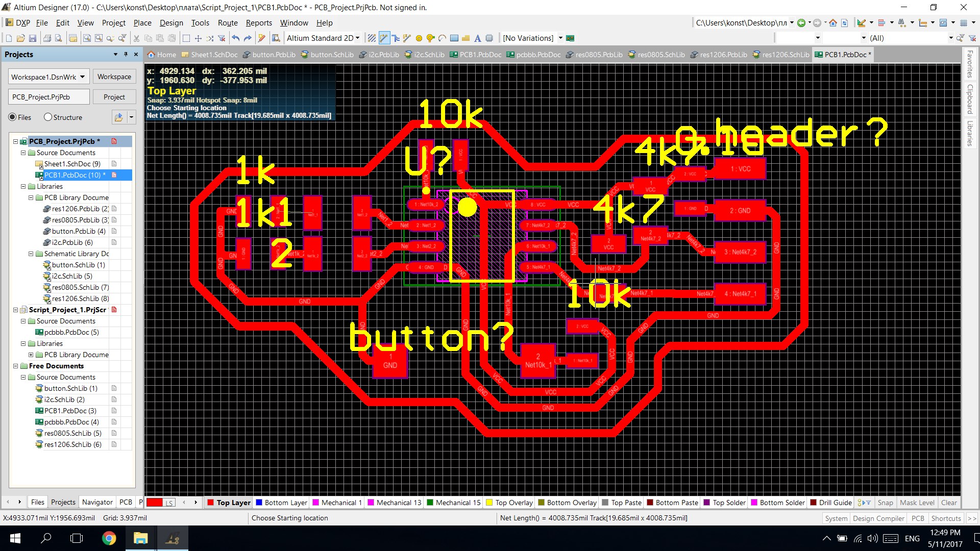Click the Project button
Screen dimensions: 980x551
click(114, 97)
